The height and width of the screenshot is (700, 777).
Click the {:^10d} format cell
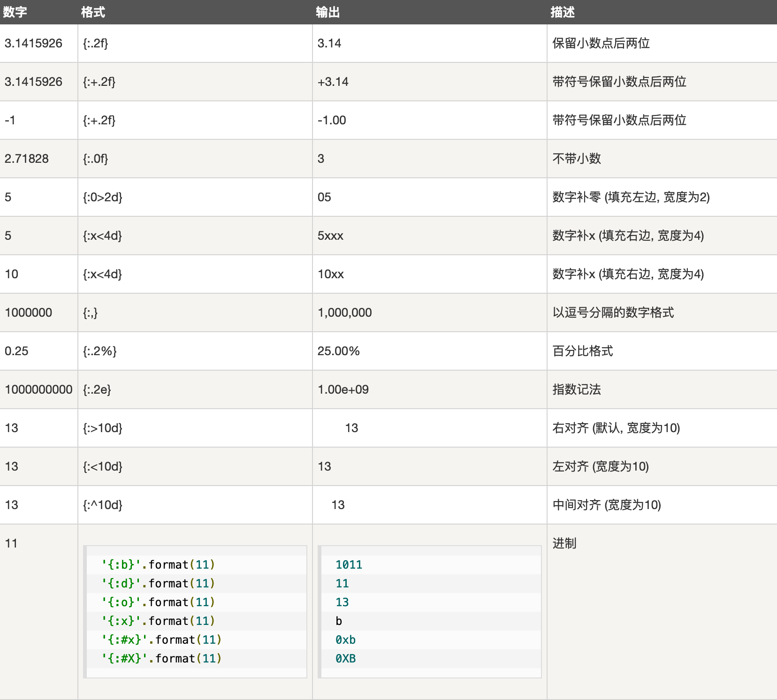click(103, 505)
